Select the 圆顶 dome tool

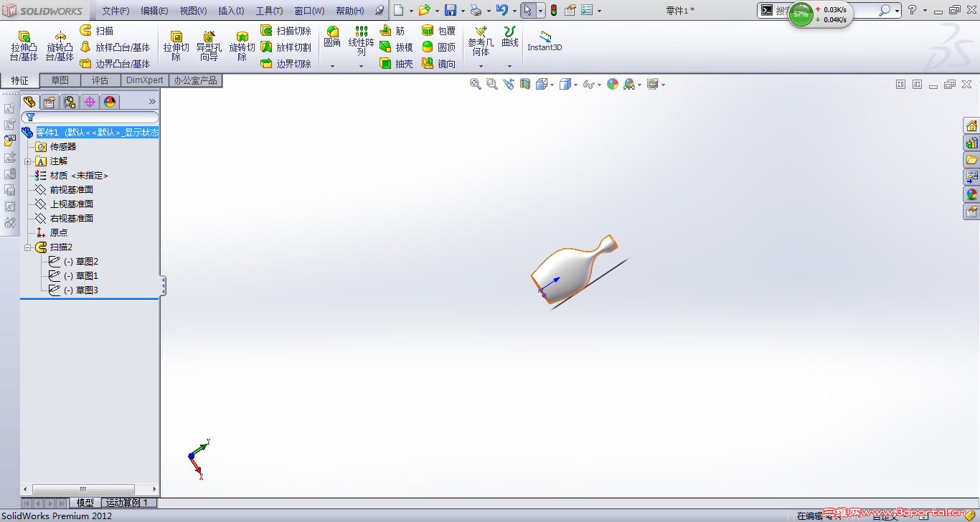tap(438, 47)
